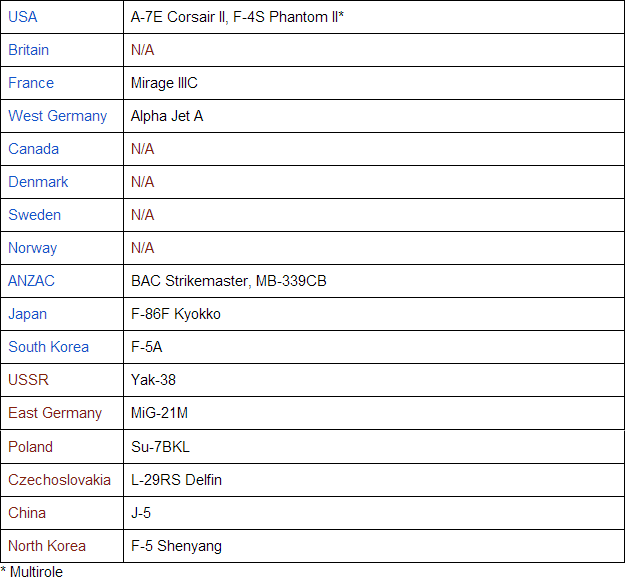Click the North Korea link
This screenshot has width=625, height=583.
click(x=47, y=546)
